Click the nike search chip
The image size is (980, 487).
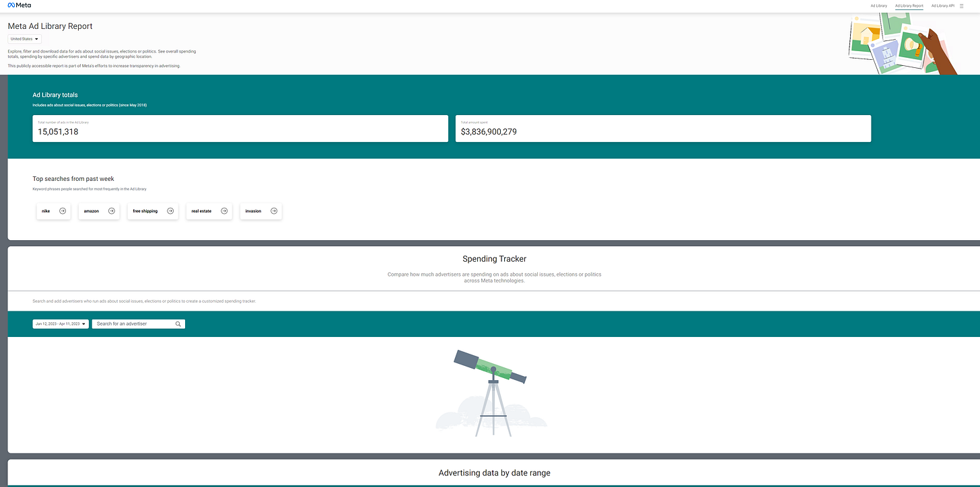pos(54,211)
